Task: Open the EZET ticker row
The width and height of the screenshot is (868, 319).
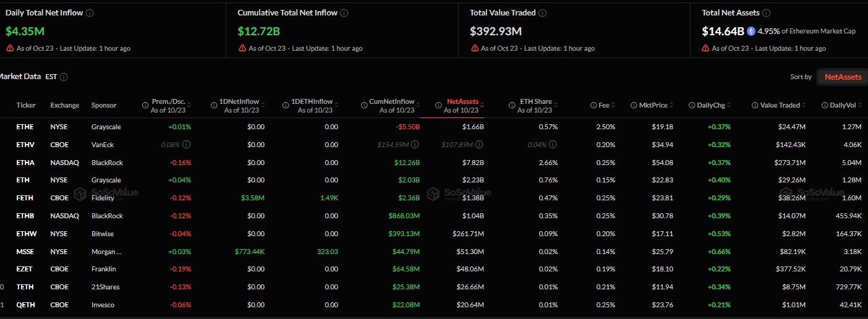Action: tap(25, 270)
